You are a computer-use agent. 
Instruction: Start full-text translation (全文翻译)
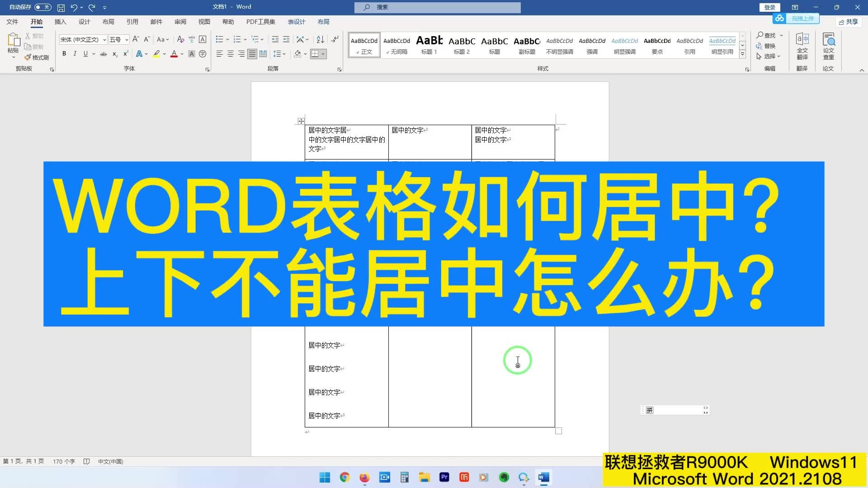pyautogui.click(x=802, y=47)
